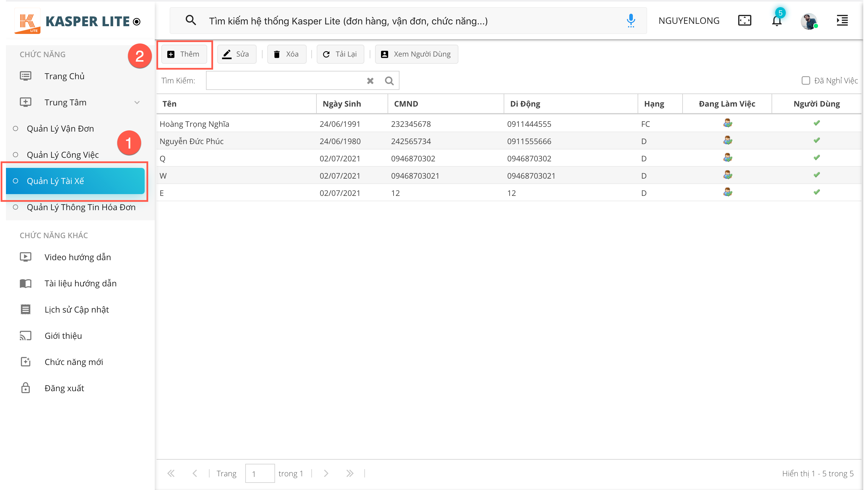
Task: Enable the Đã Nghỉ Việc checkbox
Action: tap(805, 81)
